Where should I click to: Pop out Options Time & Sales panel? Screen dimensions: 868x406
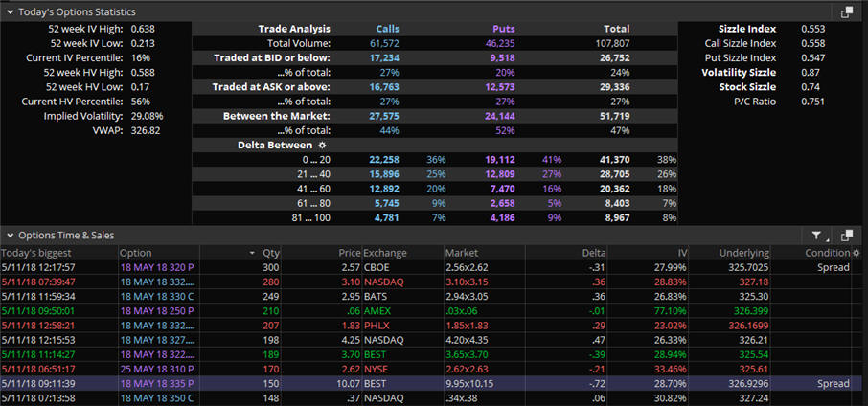pos(847,236)
